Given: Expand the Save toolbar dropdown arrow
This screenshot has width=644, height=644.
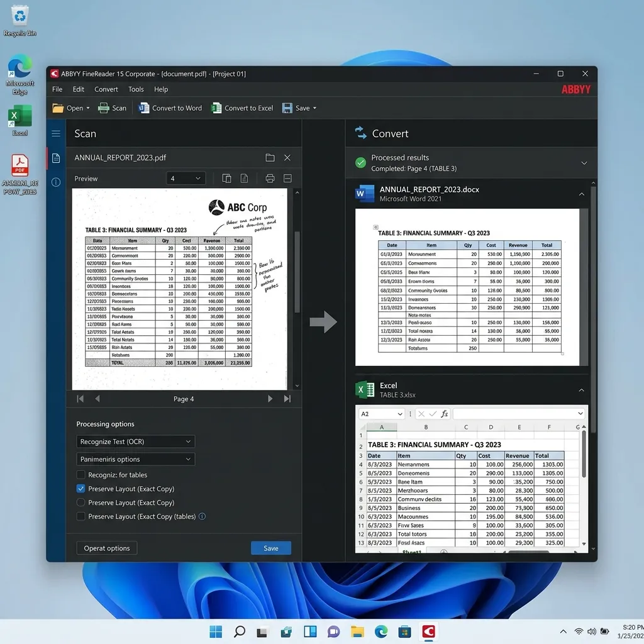Looking at the screenshot, I should pos(315,108).
